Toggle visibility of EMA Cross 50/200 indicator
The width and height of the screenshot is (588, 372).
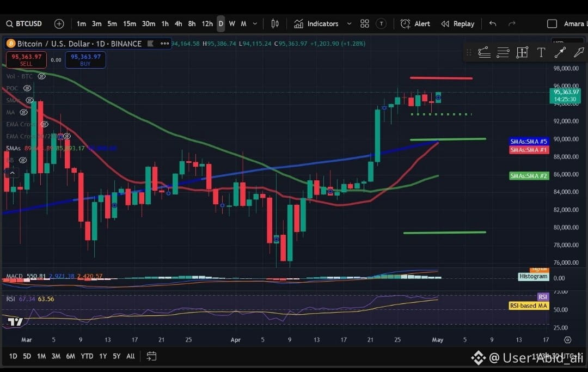[x=67, y=136]
